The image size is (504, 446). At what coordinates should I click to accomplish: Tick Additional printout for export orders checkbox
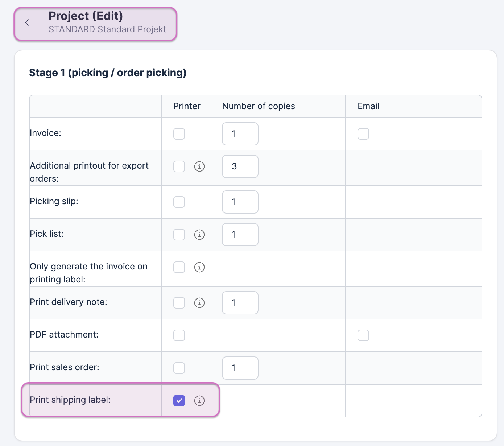pyautogui.click(x=179, y=166)
